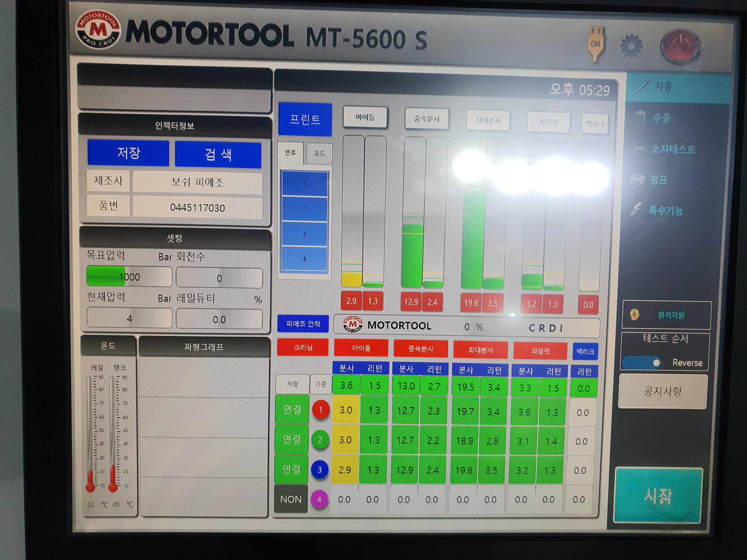The width and height of the screenshot is (747, 560).
Task: Click the remote support headset icon
Action: click(x=635, y=315)
